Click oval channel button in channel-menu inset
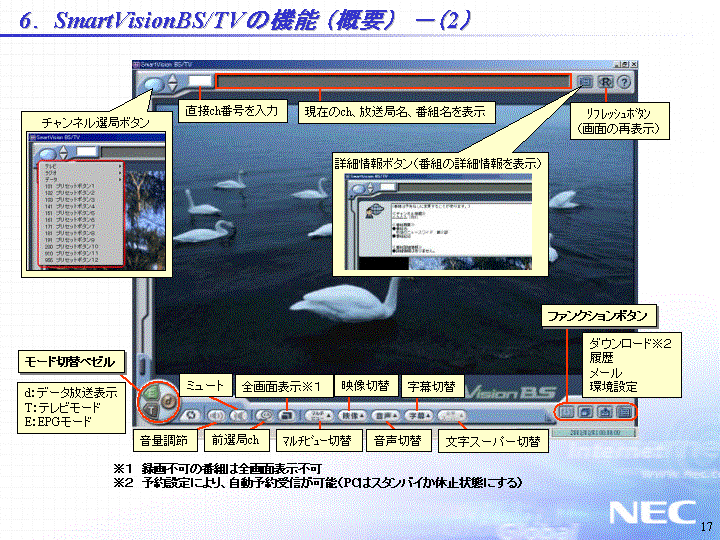Viewport: 720px width, 540px height. (x=46, y=154)
